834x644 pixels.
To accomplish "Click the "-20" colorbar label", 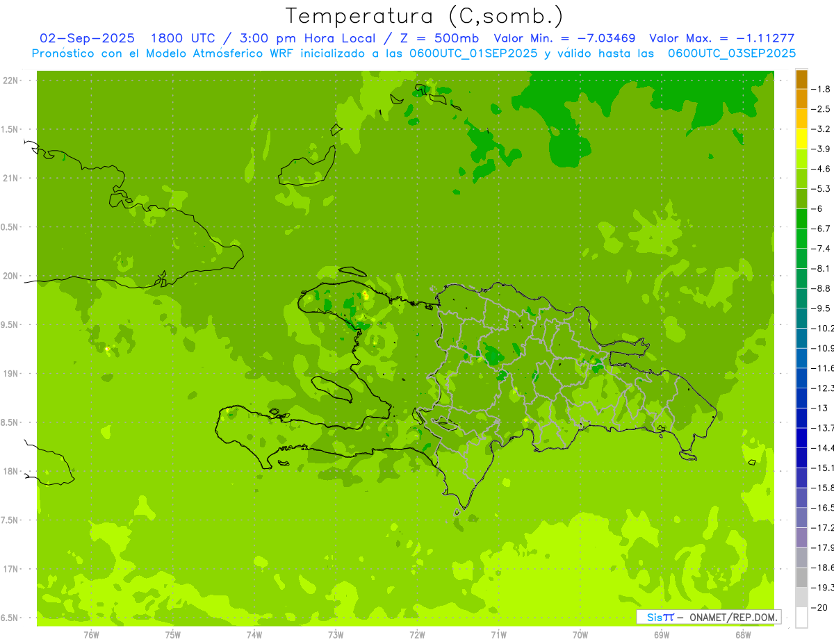I will pyautogui.click(x=819, y=607).
